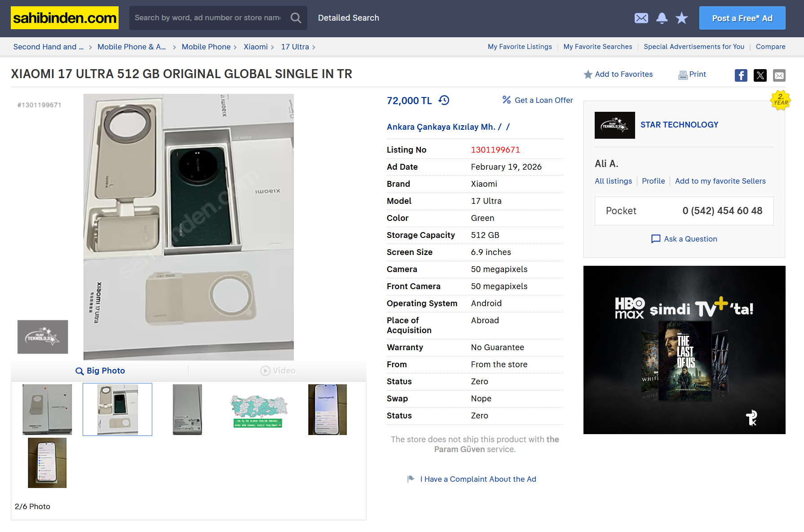
Task: Click the favorites star icon in header
Action: [x=681, y=18]
